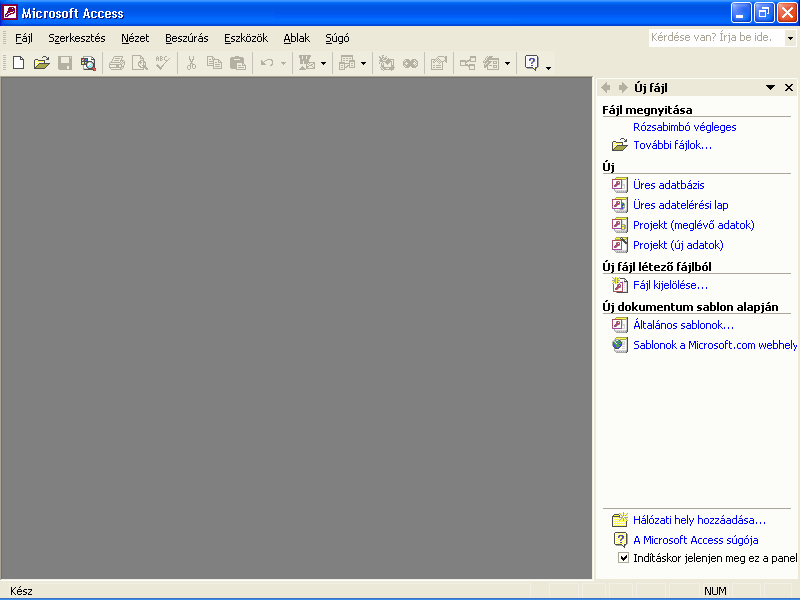Click the Kész status bar text
This screenshot has width=800, height=600.
click(21, 591)
